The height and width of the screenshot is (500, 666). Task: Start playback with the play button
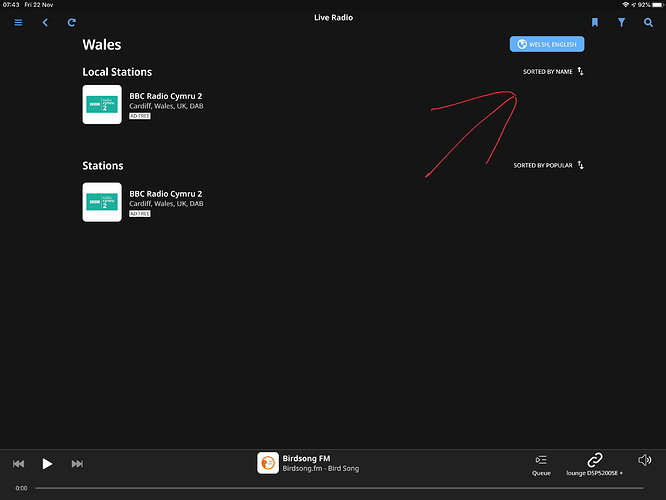coord(47,463)
